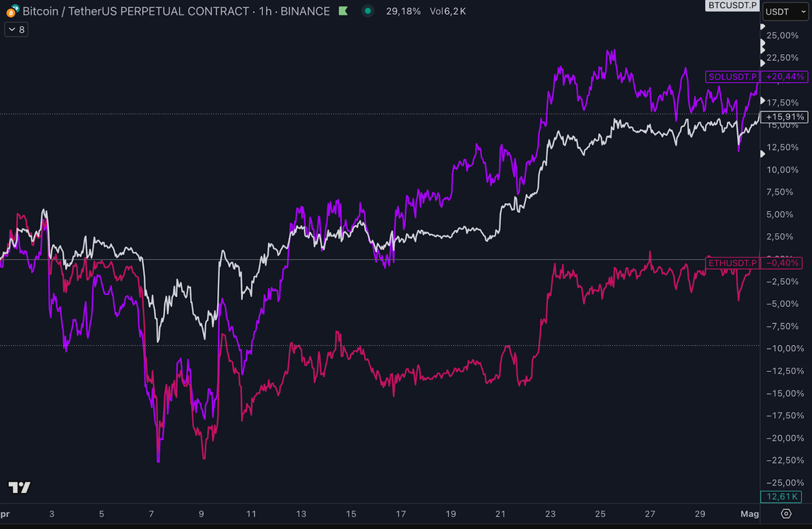Image resolution: width=812 pixels, height=529 pixels.
Task: Select the SOLUSDT.P series label
Action: pos(732,76)
